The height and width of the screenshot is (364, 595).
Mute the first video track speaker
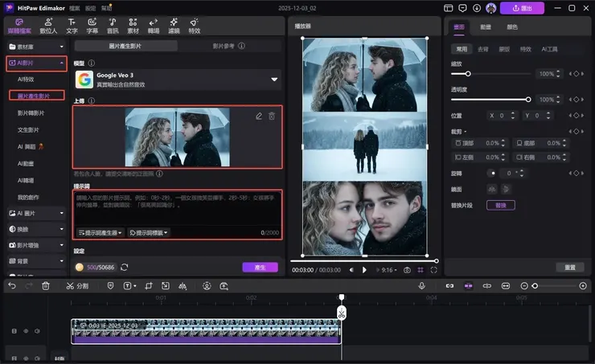37,331
